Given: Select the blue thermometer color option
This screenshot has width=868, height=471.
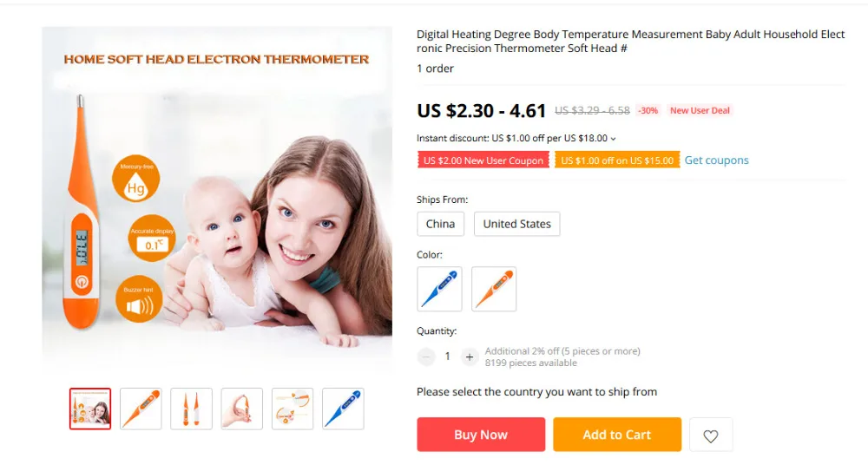Looking at the screenshot, I should tap(439, 289).
